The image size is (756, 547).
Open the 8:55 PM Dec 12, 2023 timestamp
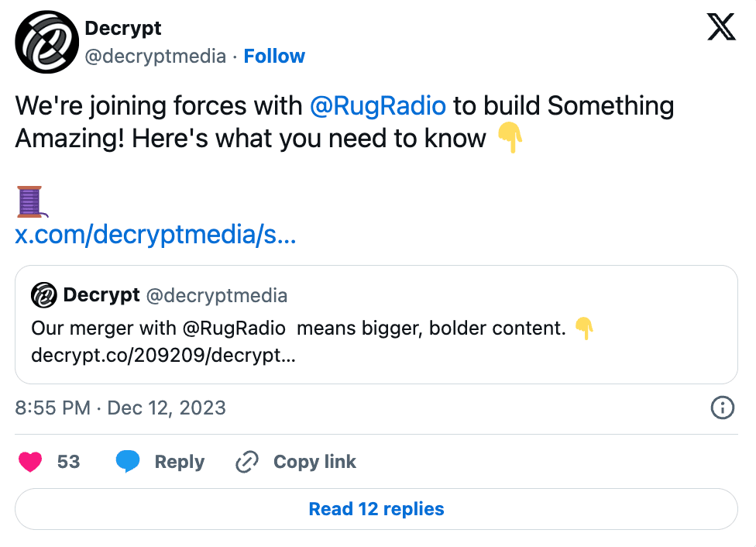tap(121, 408)
